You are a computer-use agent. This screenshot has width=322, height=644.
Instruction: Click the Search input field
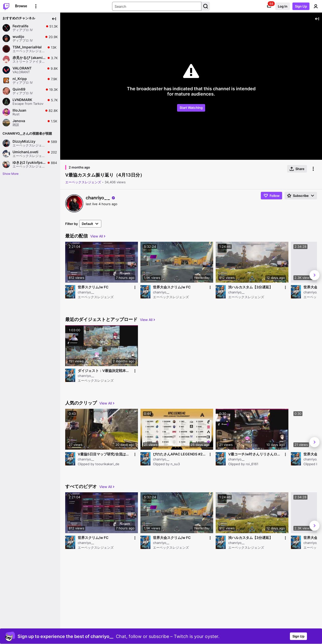pyautogui.click(x=157, y=6)
